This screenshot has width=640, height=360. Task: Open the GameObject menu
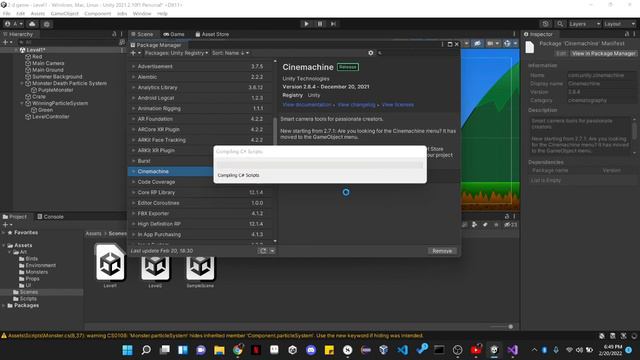(64, 13)
